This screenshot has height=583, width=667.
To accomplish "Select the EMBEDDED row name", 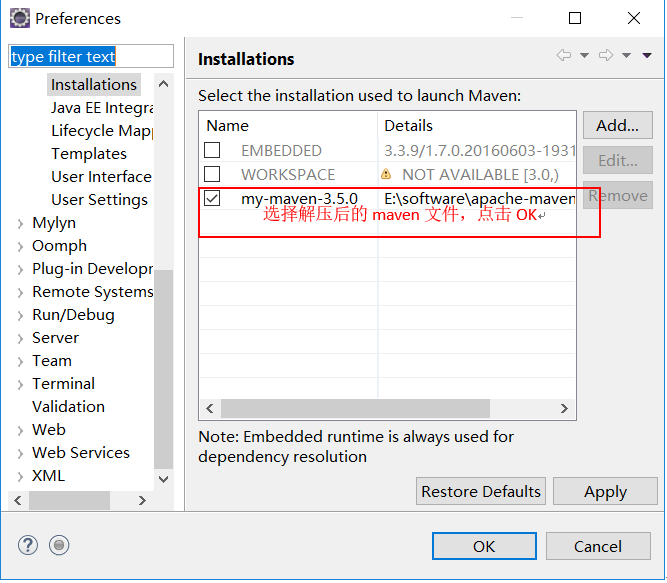I will [282, 151].
